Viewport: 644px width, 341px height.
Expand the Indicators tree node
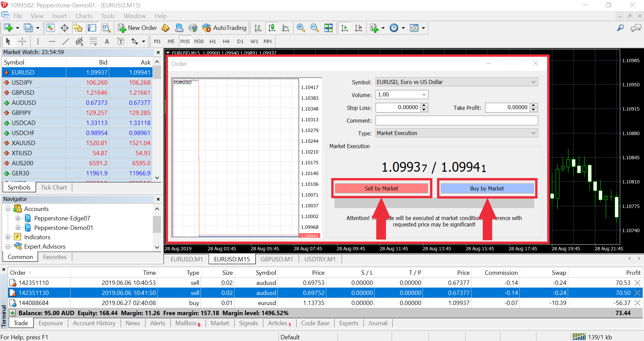click(x=8, y=237)
